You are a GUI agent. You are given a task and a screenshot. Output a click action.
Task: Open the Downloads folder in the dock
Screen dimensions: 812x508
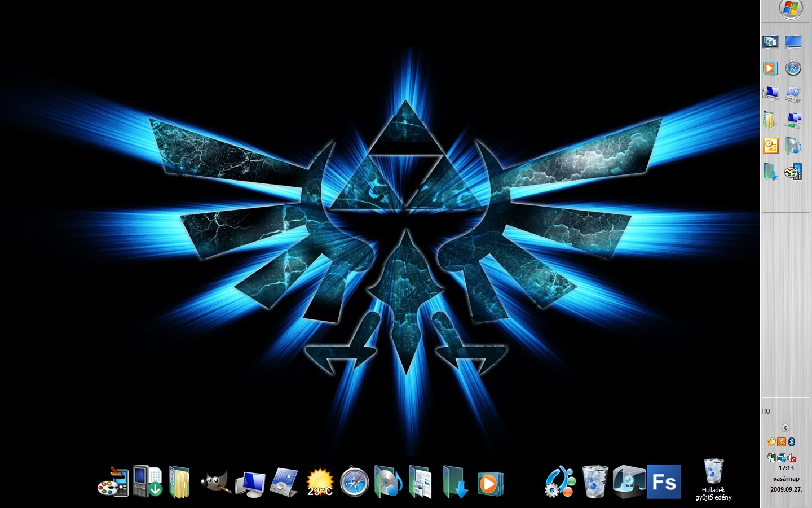pyautogui.click(x=455, y=482)
